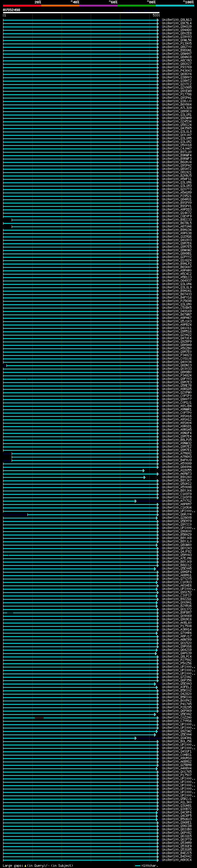
Task: Open hit UniRef100_Q9C5L4
Action: pyautogui.click(x=177, y=23)
